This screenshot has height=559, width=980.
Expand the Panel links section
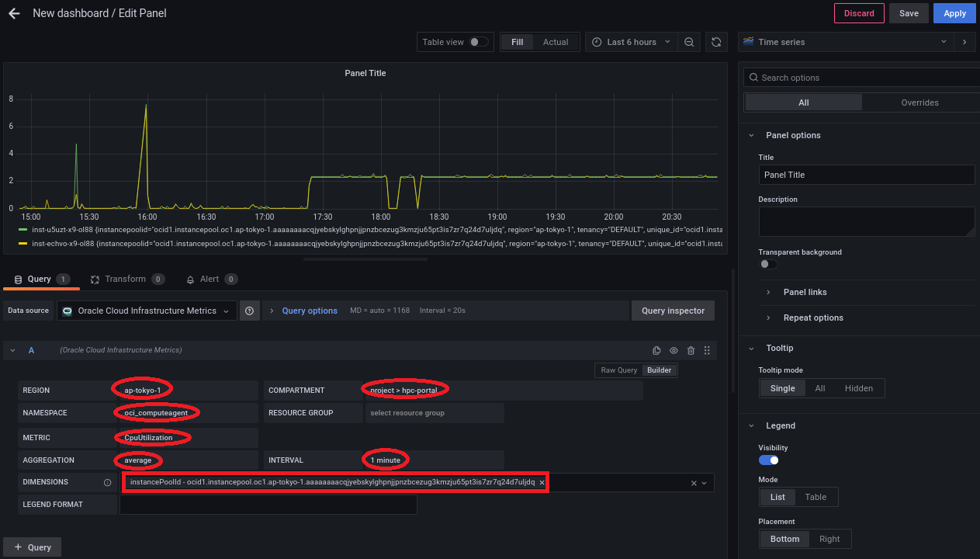[x=805, y=292]
